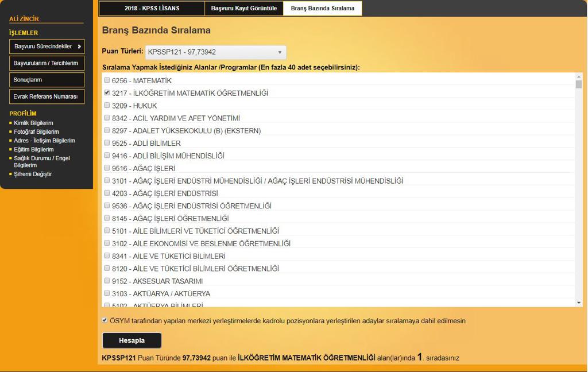This screenshot has height=372, width=588.
Task: Tick the 3209 - HUKUK checkbox
Action: tap(107, 106)
